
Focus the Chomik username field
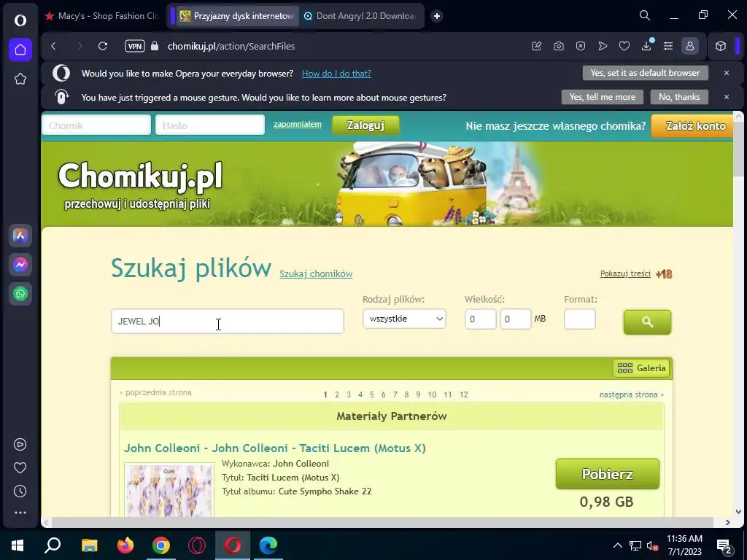pos(96,125)
